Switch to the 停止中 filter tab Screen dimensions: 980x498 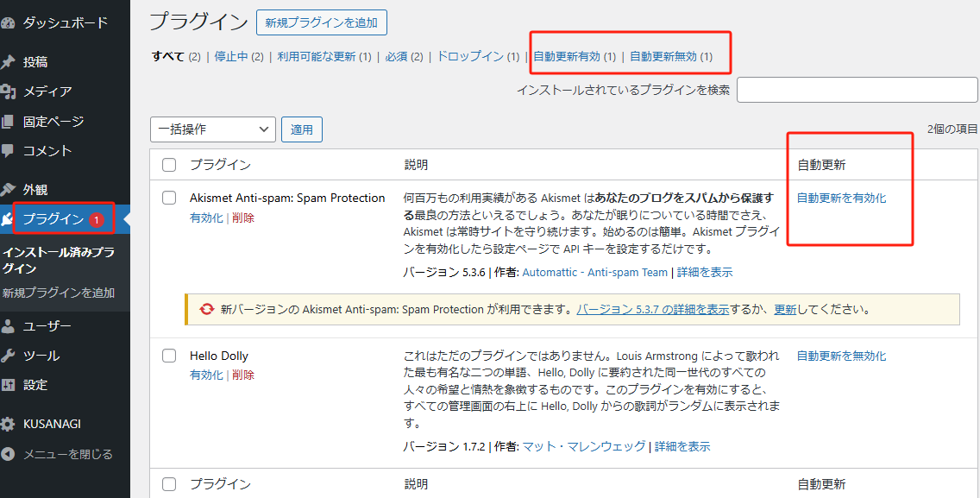(x=235, y=56)
